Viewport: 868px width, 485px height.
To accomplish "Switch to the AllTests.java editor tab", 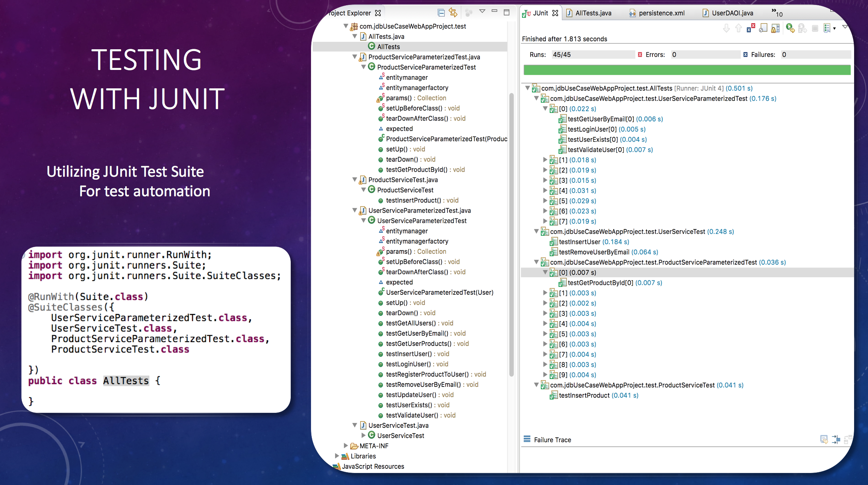I will point(593,13).
